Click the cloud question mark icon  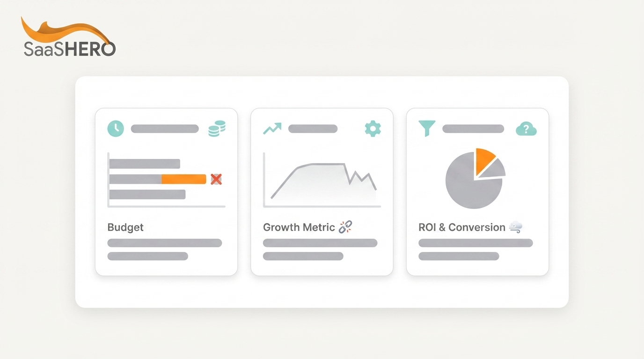[x=526, y=129]
